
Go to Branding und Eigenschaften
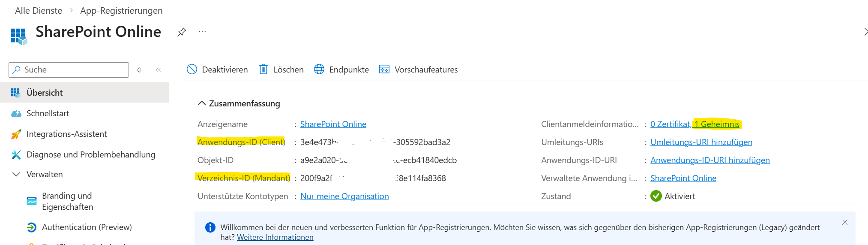67,201
